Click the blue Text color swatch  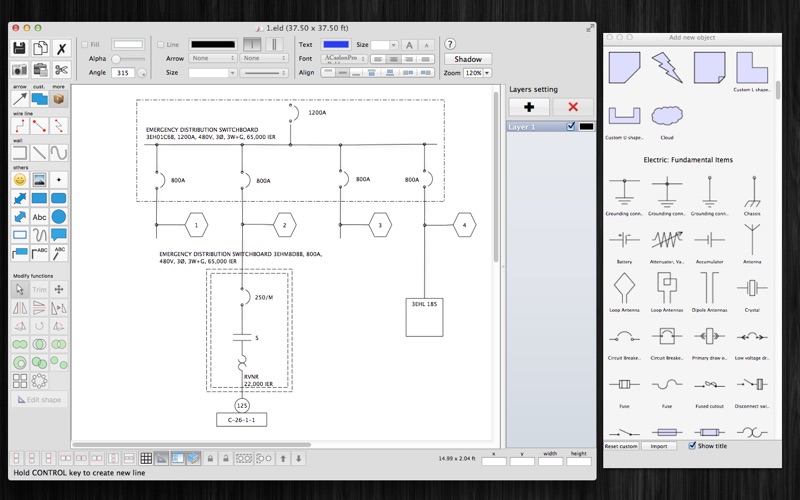click(336, 45)
